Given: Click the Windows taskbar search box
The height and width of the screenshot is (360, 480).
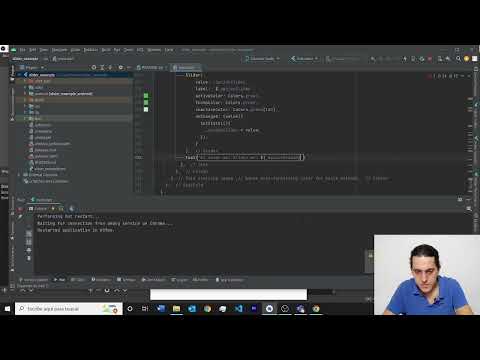Looking at the screenshot, I should [69, 309].
